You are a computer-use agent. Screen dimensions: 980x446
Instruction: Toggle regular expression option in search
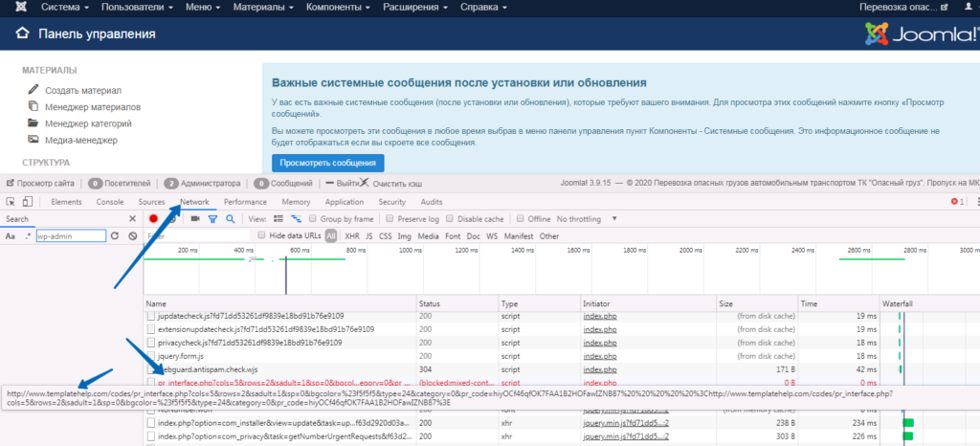[x=28, y=236]
